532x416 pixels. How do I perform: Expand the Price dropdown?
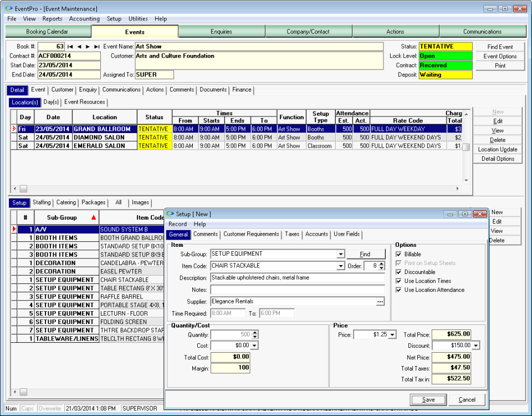tap(392, 334)
